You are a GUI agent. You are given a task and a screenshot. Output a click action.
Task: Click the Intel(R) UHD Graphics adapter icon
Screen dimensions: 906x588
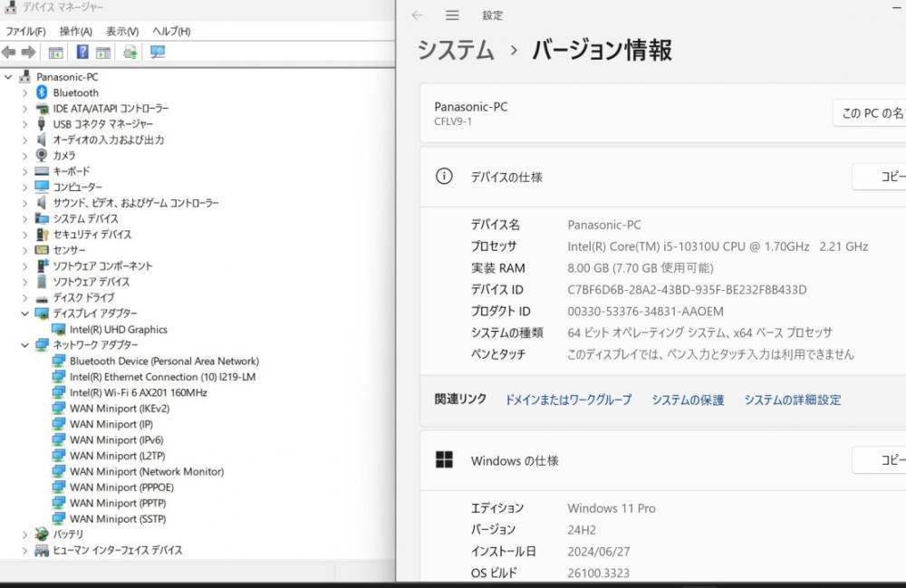(x=58, y=329)
